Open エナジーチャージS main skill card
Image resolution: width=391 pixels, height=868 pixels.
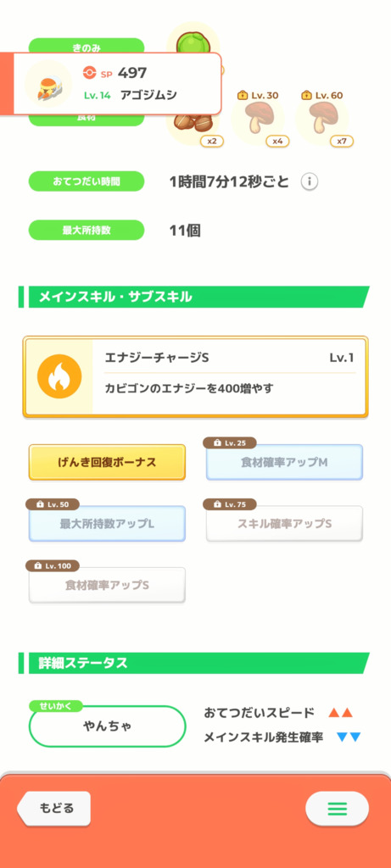tap(195, 376)
